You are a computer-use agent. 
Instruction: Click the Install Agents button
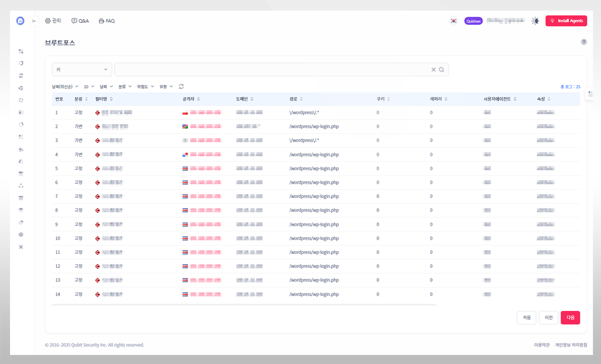(x=566, y=21)
